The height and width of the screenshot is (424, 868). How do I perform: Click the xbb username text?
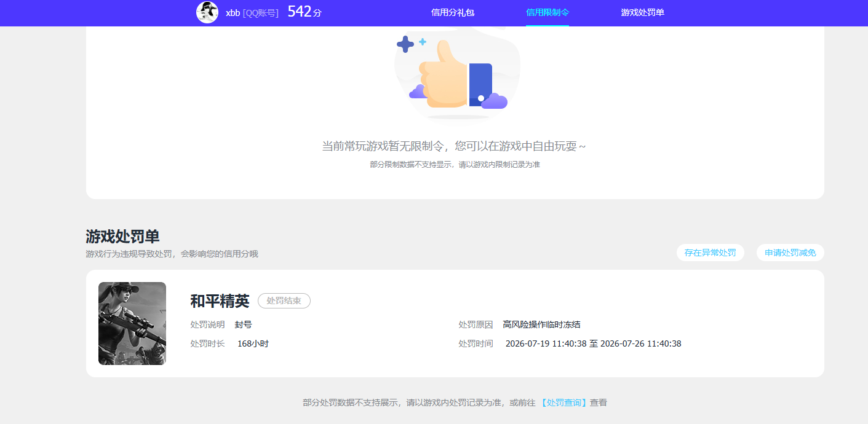coord(233,13)
